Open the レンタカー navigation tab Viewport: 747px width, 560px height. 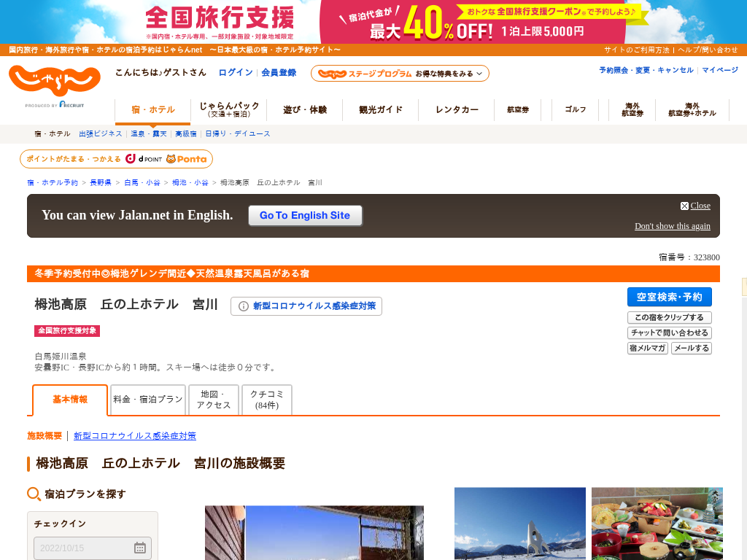[x=457, y=110]
